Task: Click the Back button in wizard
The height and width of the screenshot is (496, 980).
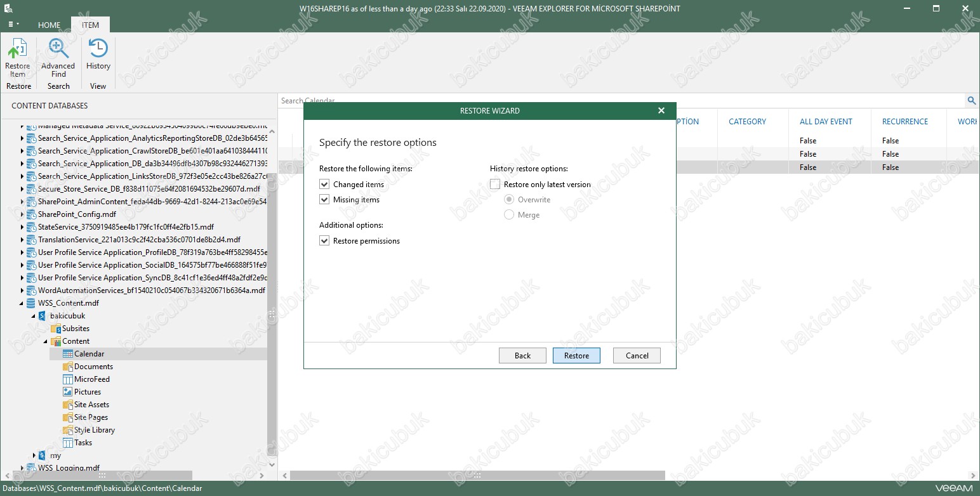Action: (x=522, y=356)
